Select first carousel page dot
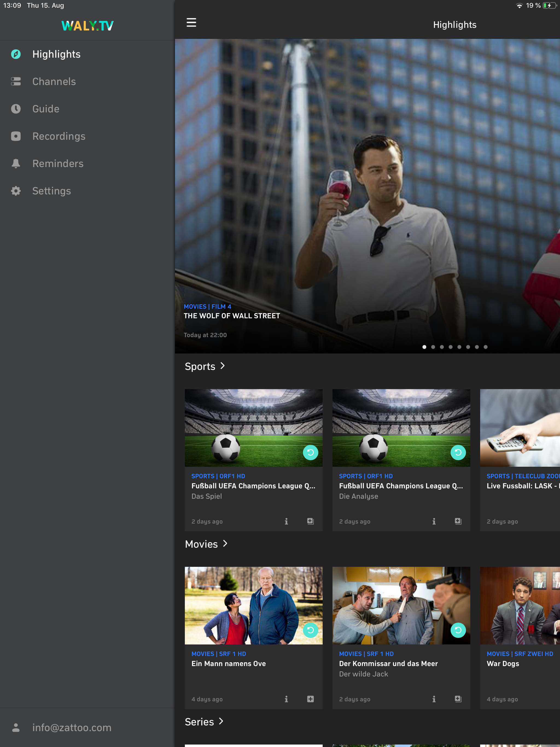560x747 pixels. (x=424, y=347)
